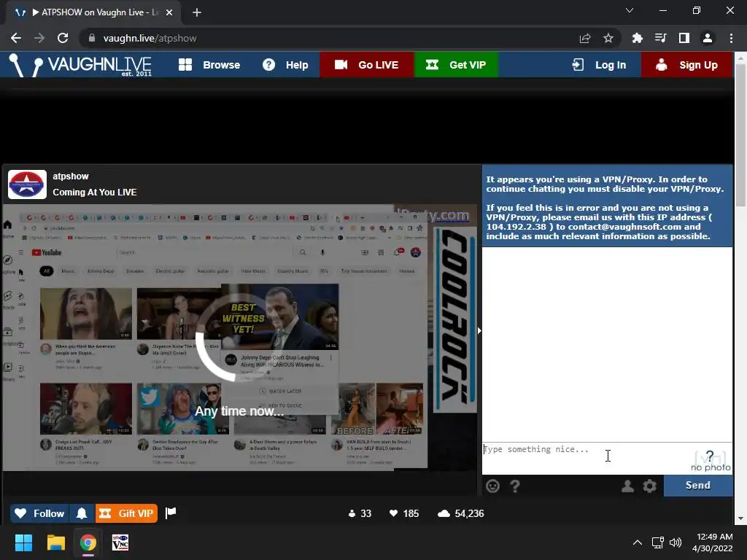Open the emoji picker in chat
This screenshot has height=560, width=747.
tap(492, 486)
